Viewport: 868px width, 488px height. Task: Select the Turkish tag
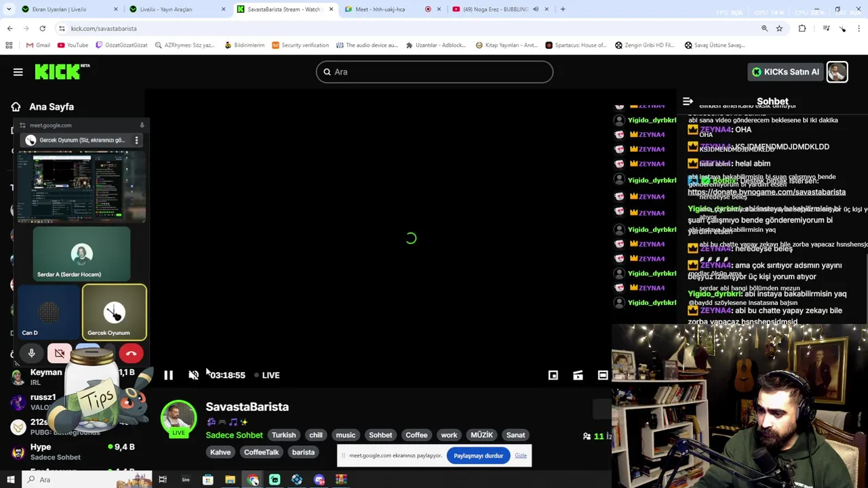coord(283,435)
